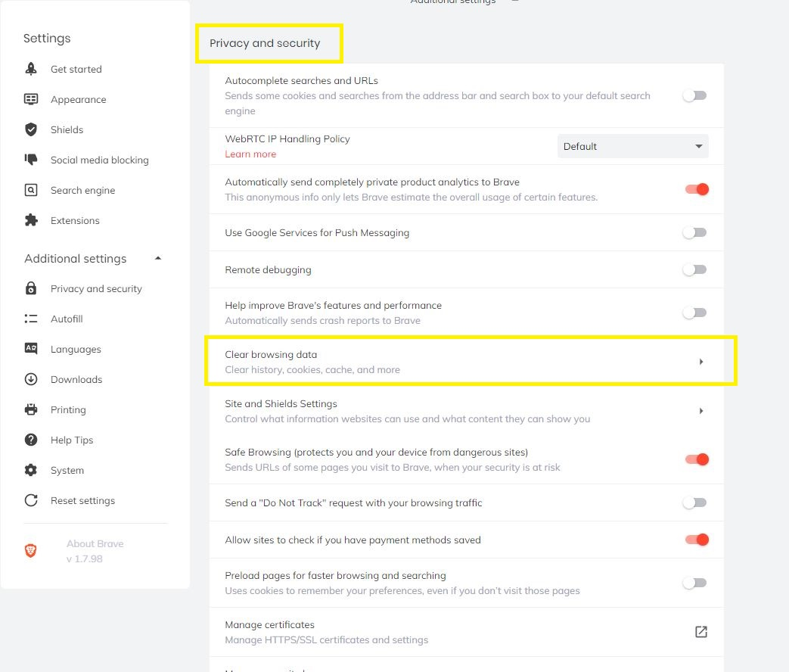Screen dimensions: 789x672
Task: Enable automatic crash reports toggle
Action: click(x=695, y=313)
